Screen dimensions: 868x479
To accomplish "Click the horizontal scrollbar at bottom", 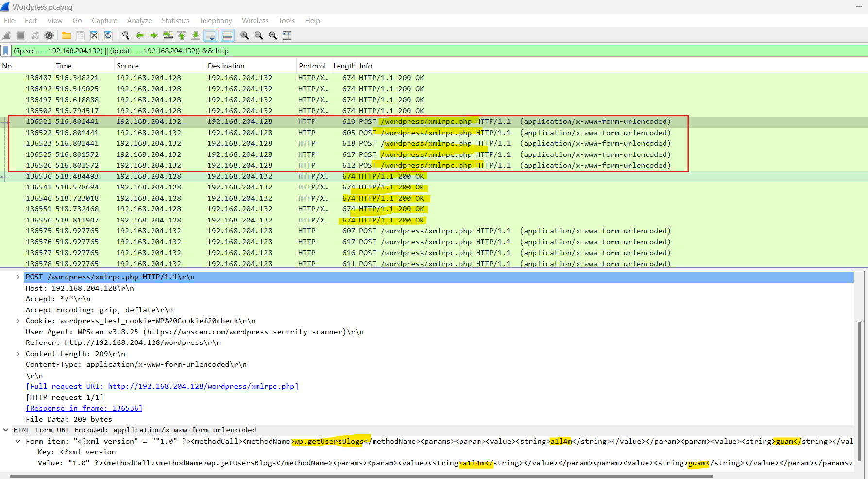I will point(361,477).
